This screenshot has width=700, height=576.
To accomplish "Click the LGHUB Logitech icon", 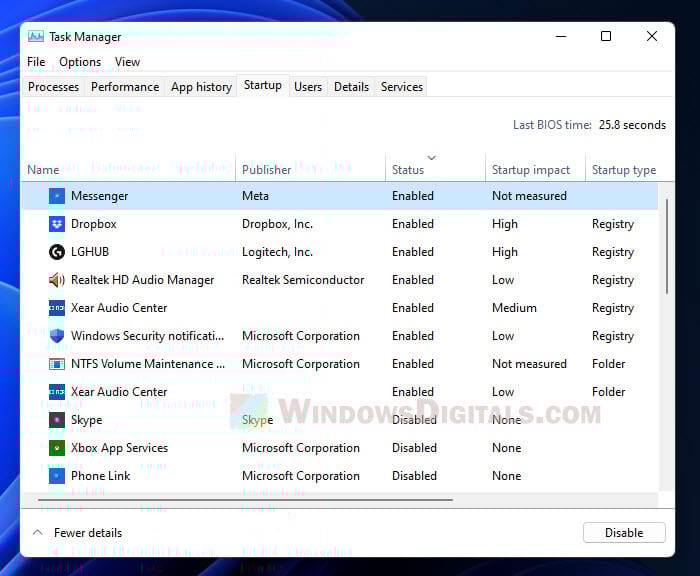I will (57, 252).
